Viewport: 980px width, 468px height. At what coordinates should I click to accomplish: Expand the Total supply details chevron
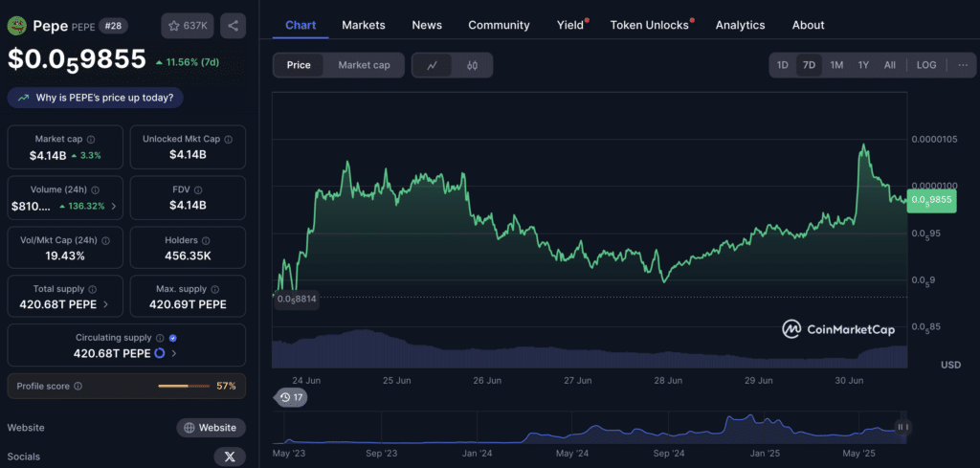[105, 305]
